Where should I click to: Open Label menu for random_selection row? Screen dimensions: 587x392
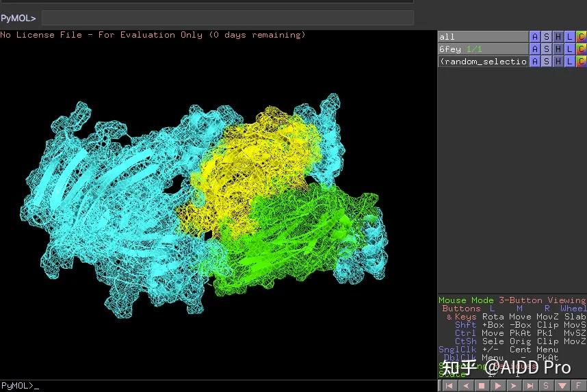pyautogui.click(x=569, y=62)
